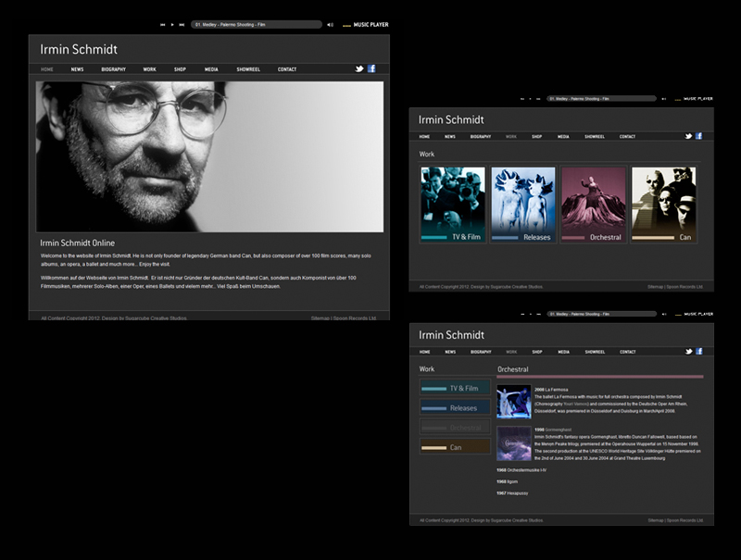Open the Can card on Work page
The width and height of the screenshot is (741, 560).
663,205
